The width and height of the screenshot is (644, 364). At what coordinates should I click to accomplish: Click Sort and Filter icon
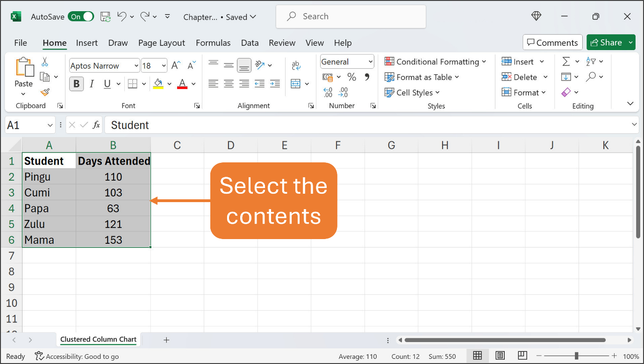click(591, 61)
